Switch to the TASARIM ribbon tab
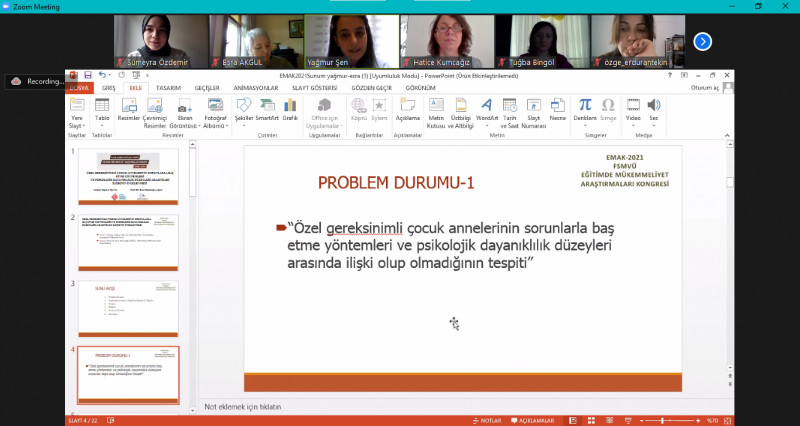The image size is (800, 426). pyautogui.click(x=168, y=87)
